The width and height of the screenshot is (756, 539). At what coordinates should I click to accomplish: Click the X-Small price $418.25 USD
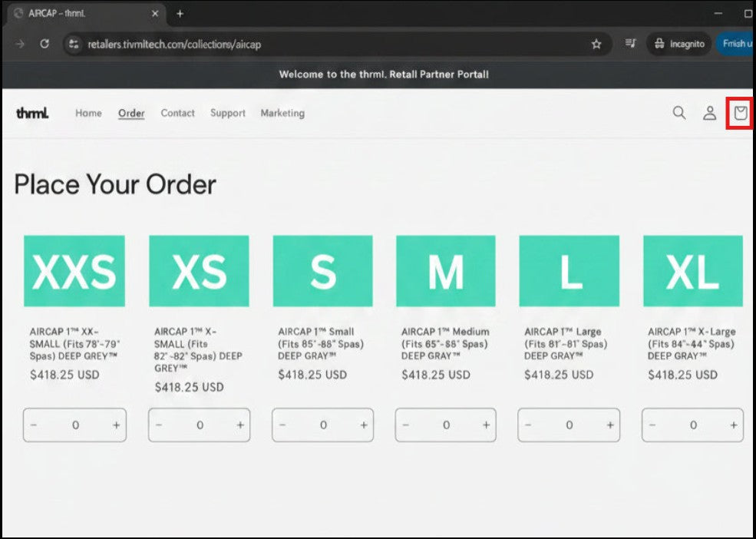point(189,387)
